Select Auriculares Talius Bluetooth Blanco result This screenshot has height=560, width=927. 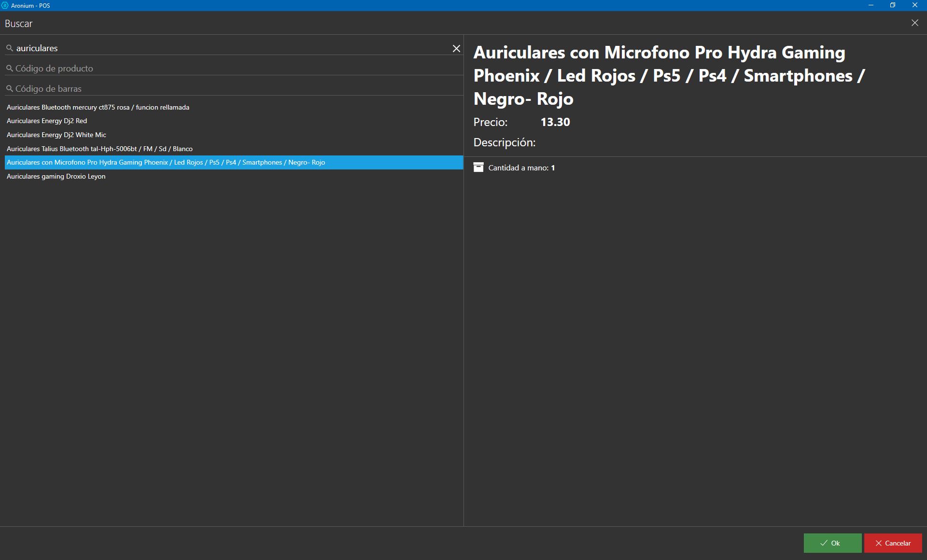click(x=99, y=149)
